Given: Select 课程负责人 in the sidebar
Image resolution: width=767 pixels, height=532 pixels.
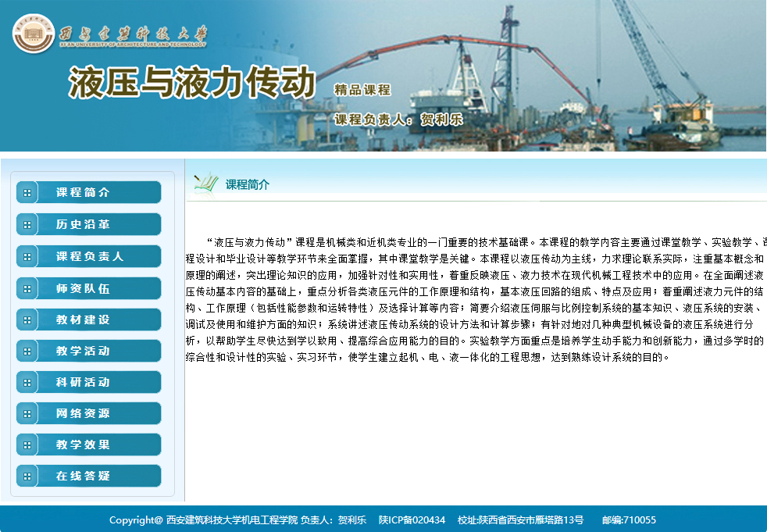Looking at the screenshot, I should tap(90, 257).
